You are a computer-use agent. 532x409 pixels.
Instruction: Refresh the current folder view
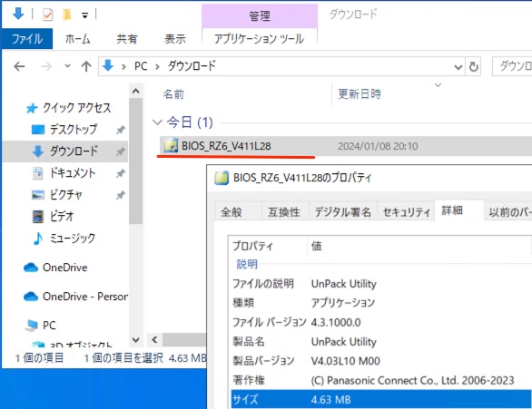click(474, 67)
